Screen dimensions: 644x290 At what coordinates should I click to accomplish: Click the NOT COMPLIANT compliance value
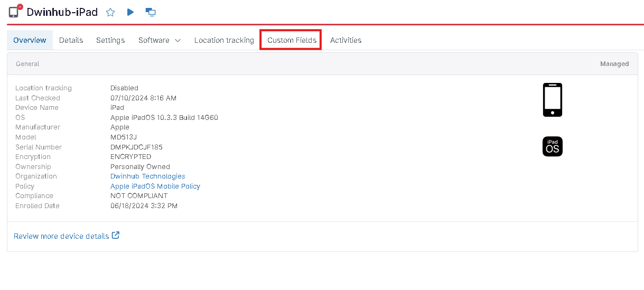coord(138,196)
